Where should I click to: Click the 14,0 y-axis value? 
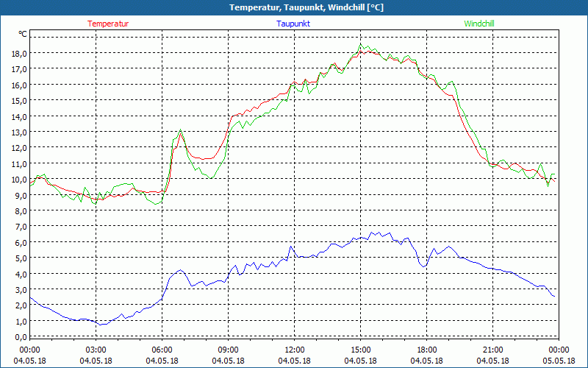pos(20,116)
